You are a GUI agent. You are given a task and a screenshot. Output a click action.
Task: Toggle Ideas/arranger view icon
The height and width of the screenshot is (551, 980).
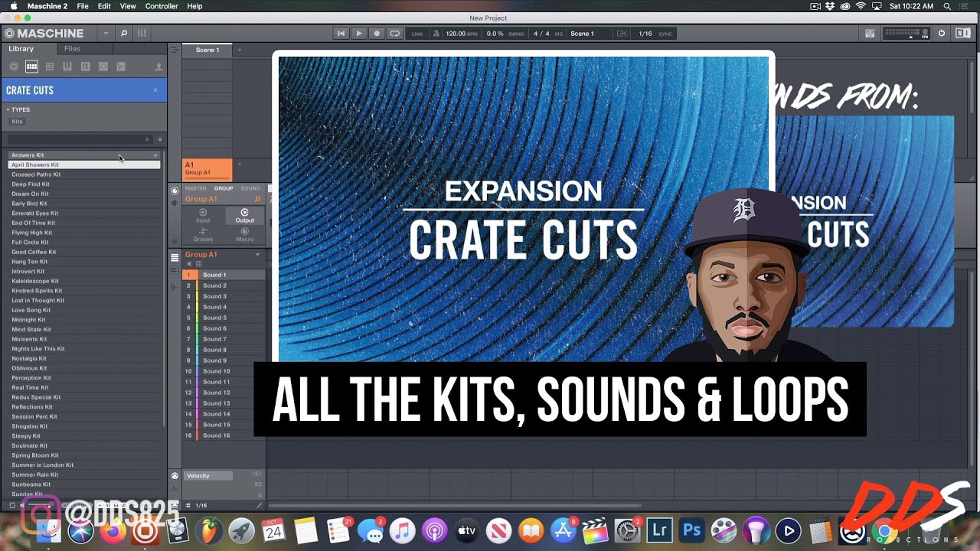175,50
